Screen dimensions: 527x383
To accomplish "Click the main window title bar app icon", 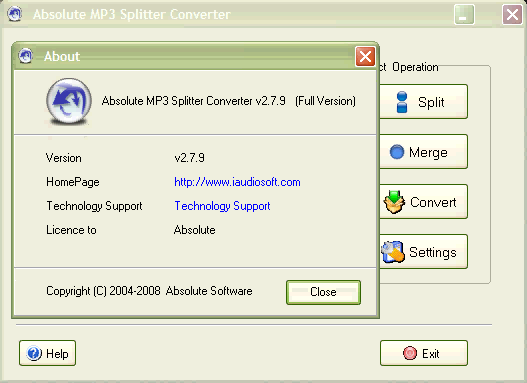I will pyautogui.click(x=14, y=14).
